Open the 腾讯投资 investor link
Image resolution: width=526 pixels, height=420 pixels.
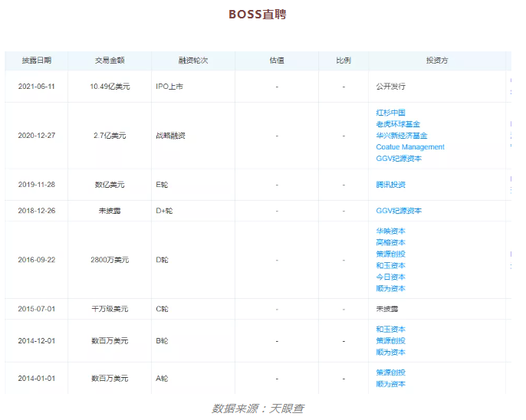(x=390, y=185)
